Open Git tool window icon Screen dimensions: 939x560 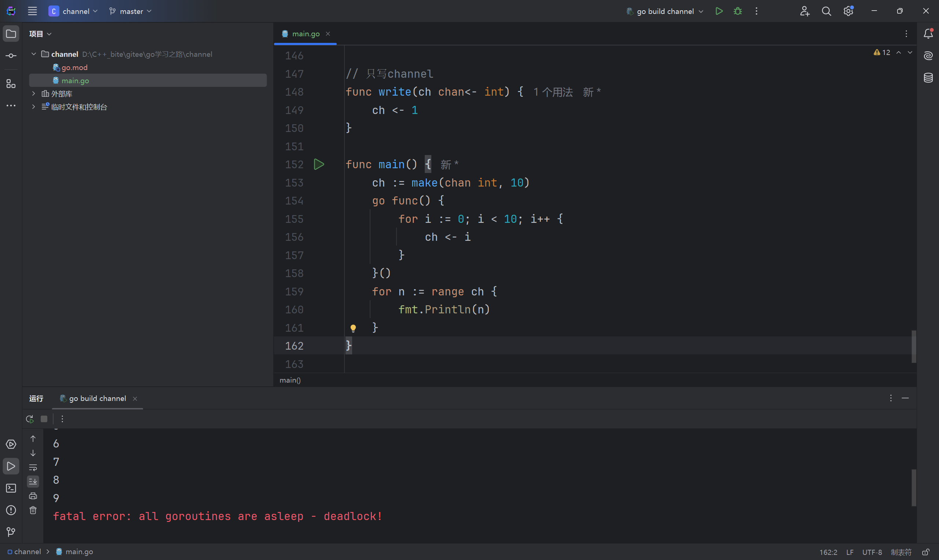pyautogui.click(x=11, y=532)
